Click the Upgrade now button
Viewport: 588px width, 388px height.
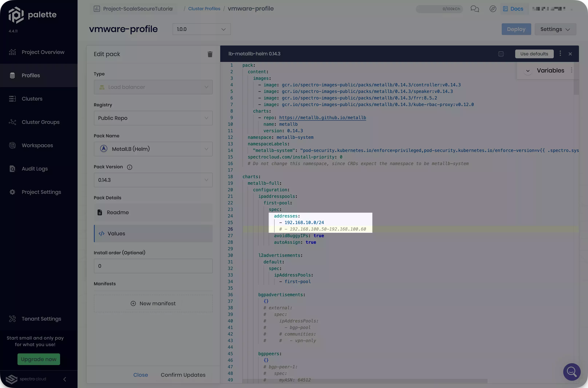pos(39,359)
